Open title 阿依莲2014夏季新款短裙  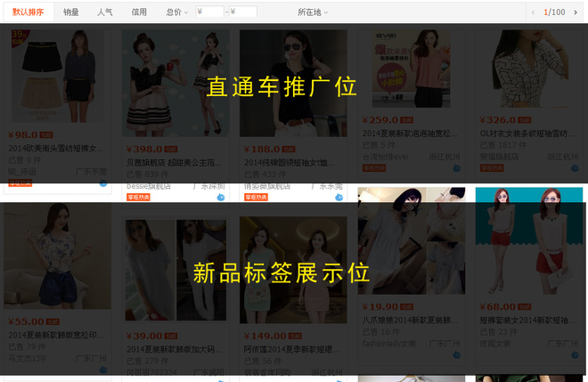pos(291,349)
